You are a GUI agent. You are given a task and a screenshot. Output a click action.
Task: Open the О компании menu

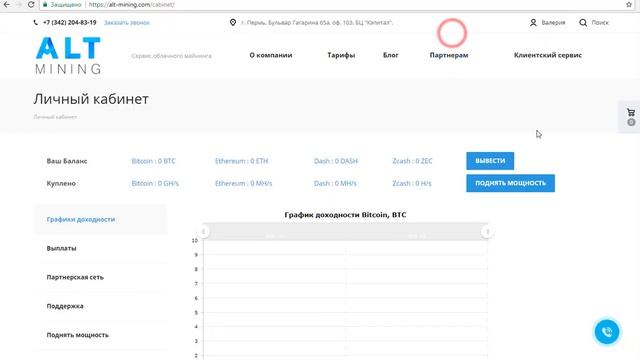(x=271, y=55)
